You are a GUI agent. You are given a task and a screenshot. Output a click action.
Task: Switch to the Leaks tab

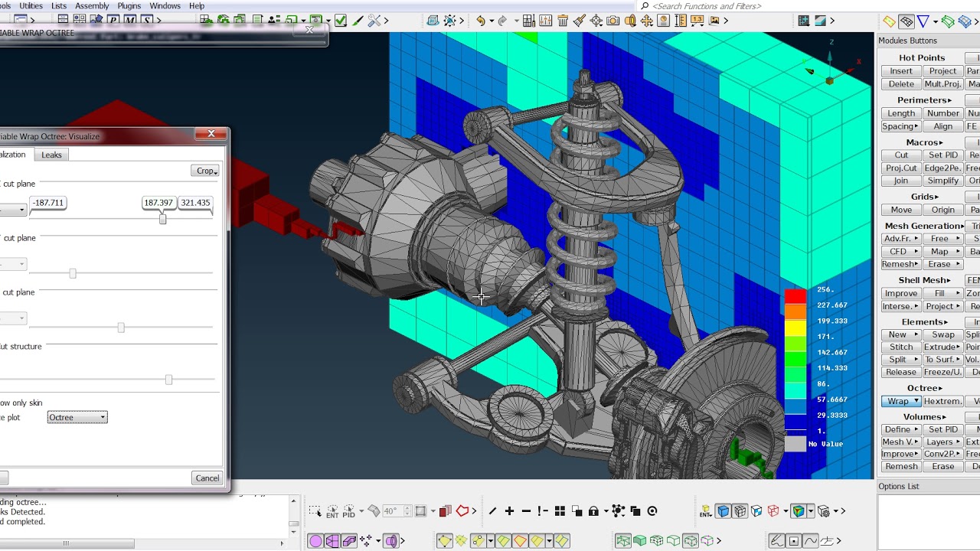(51, 155)
